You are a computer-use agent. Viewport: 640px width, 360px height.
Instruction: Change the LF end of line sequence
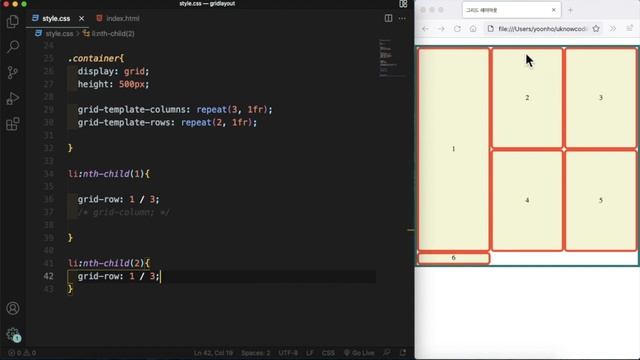[310, 353]
